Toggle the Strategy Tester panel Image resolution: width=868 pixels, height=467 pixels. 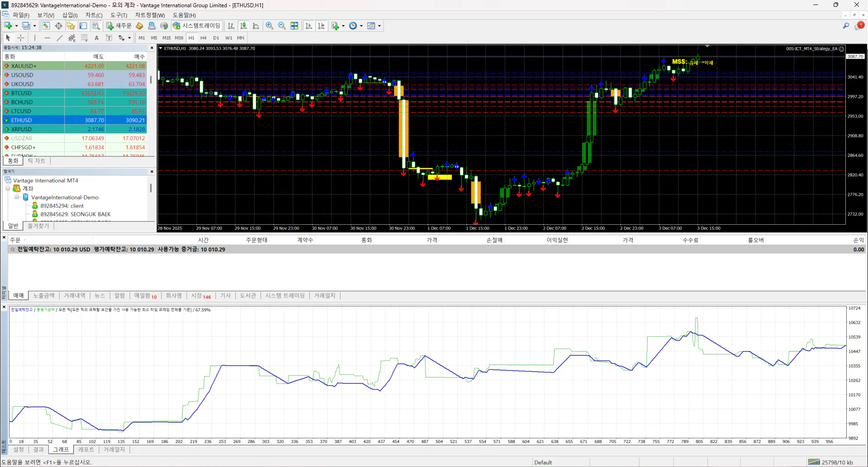click(x=96, y=26)
